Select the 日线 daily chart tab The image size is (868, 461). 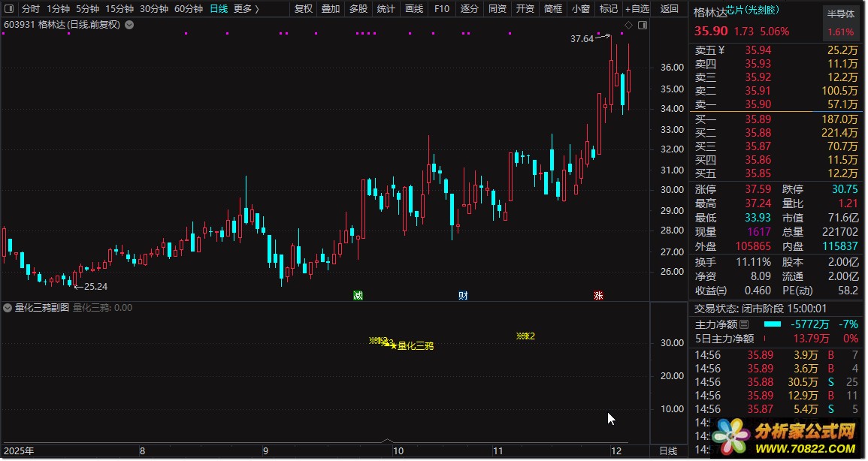(219, 9)
